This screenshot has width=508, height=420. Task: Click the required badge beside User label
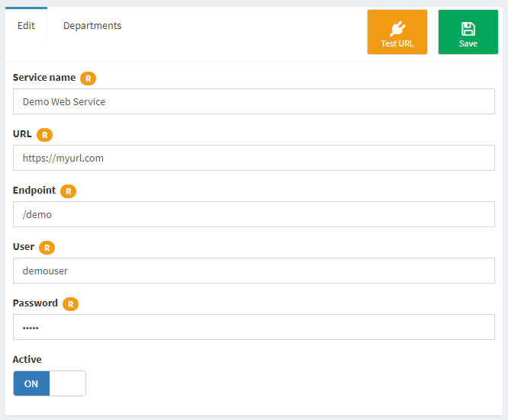(x=47, y=248)
